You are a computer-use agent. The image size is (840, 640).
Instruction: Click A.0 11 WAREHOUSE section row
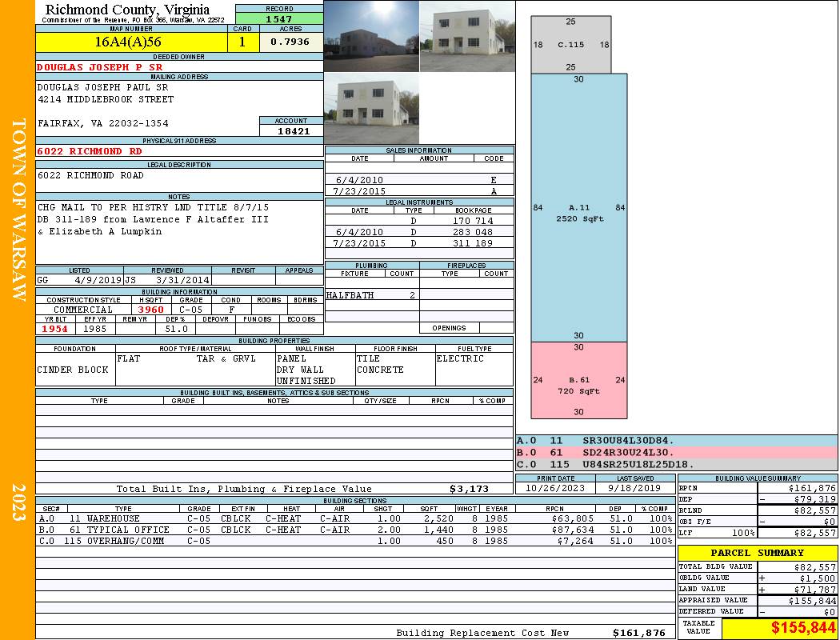(x=355, y=518)
